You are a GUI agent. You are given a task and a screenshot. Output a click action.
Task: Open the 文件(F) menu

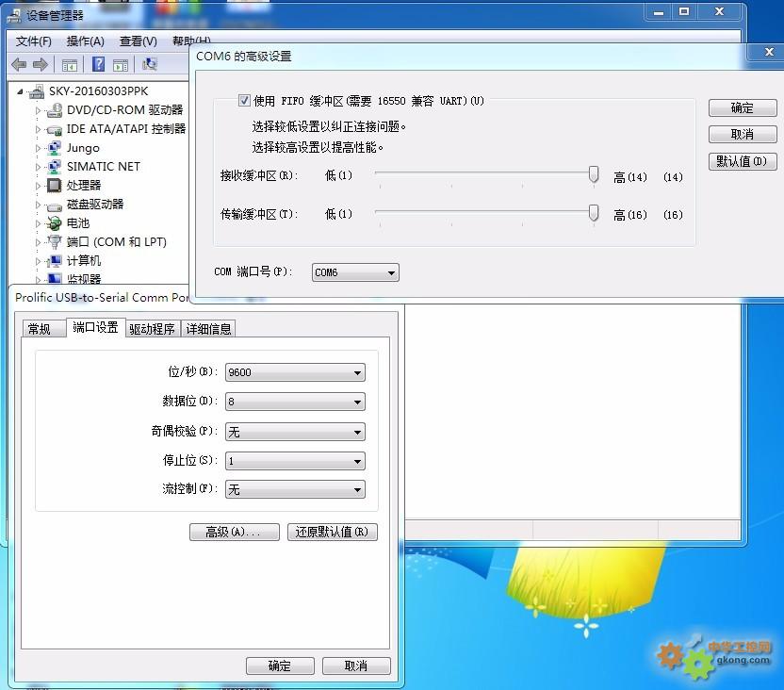(x=34, y=41)
